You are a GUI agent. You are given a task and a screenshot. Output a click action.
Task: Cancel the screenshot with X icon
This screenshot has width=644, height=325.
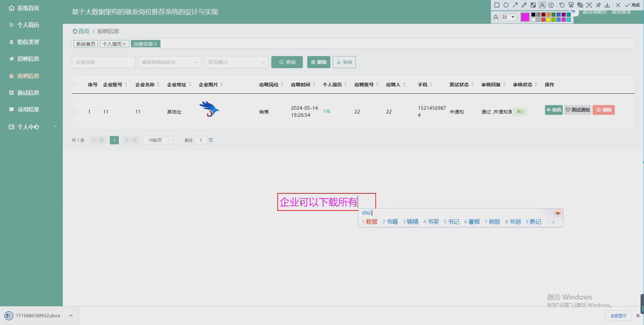coord(618,5)
